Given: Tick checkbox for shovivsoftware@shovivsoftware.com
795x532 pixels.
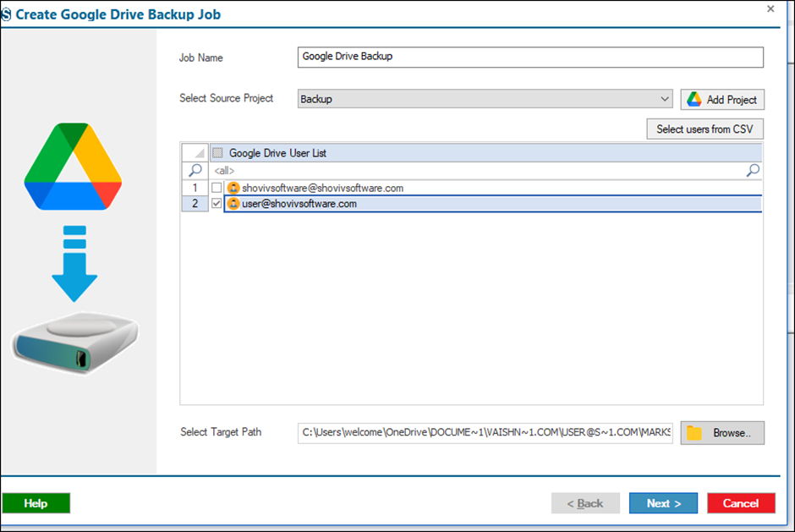Looking at the screenshot, I should click(x=217, y=188).
